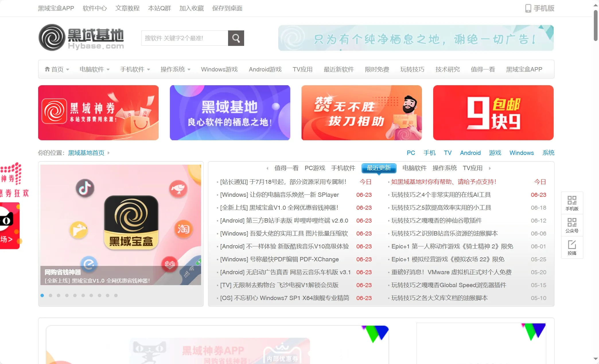Click the right arrow next to TV应用 tab
Screen dimensions: 599x364
coord(490,168)
